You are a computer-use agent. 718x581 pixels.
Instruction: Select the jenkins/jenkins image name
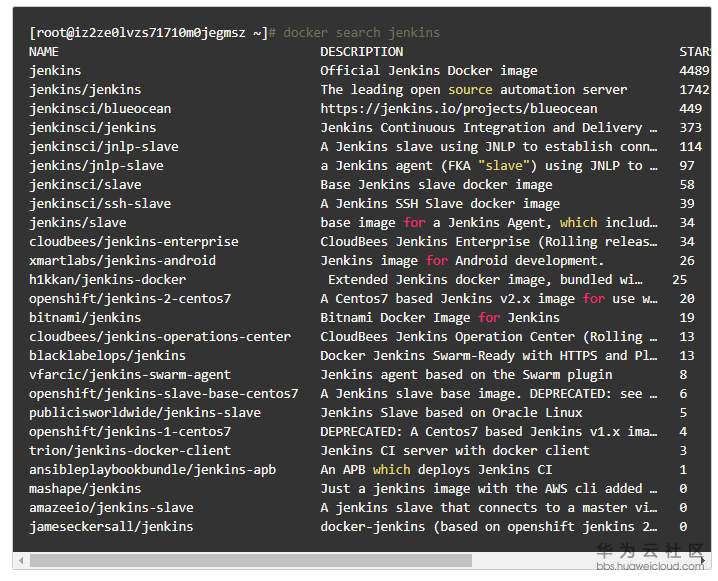tap(85, 89)
